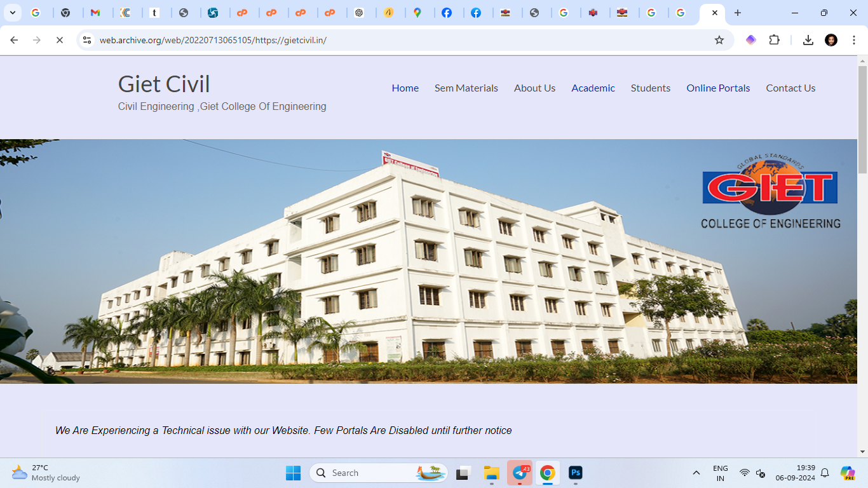Screen dimensions: 868x488
Task: Open Chrome downloads icon
Action: coord(808,40)
